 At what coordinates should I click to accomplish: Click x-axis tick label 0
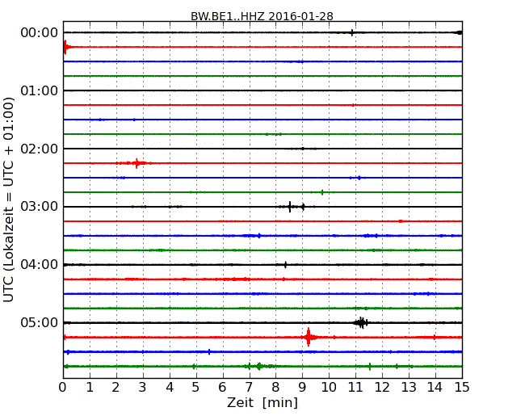[63, 388]
